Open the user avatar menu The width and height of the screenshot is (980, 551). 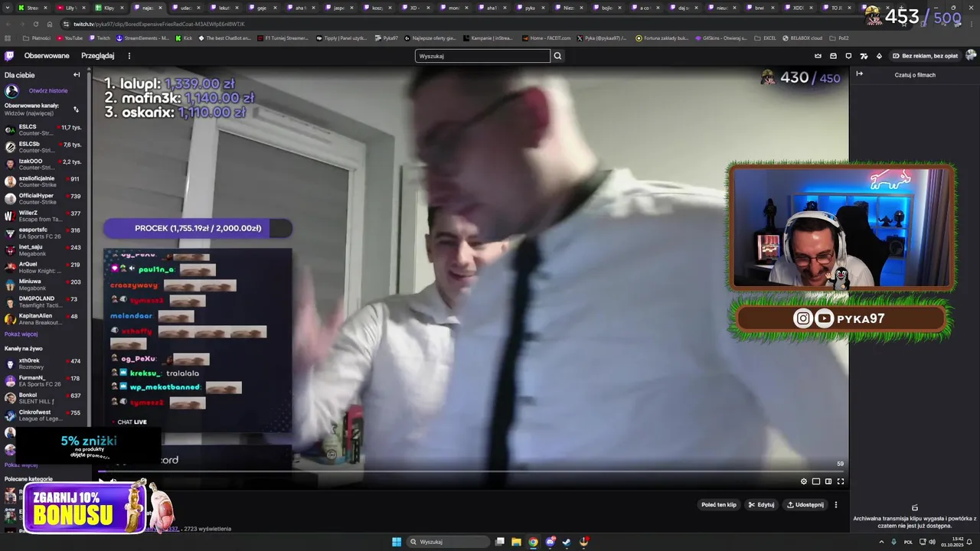pyautogui.click(x=971, y=56)
